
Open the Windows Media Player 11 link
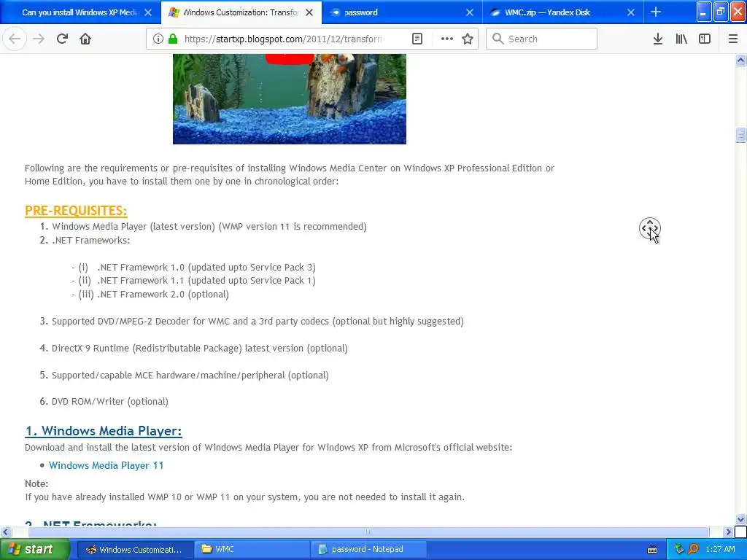pos(106,465)
